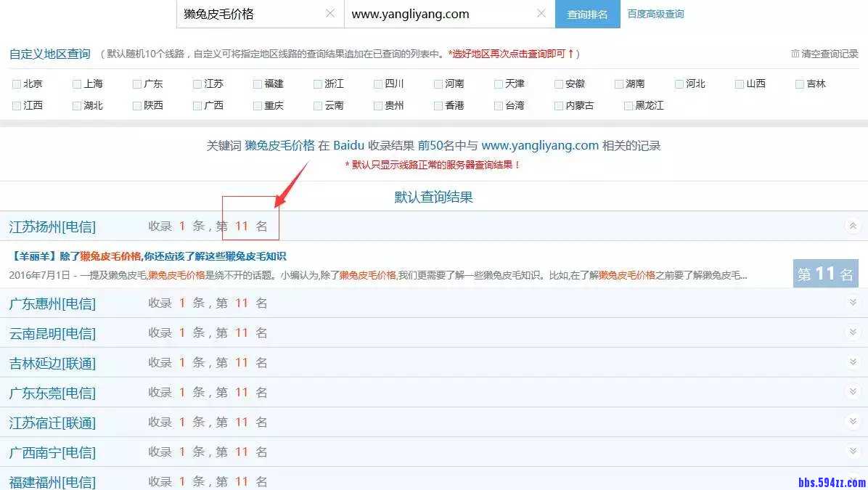Select the 广东 checkbox
The height and width of the screenshot is (490, 868).
136,83
